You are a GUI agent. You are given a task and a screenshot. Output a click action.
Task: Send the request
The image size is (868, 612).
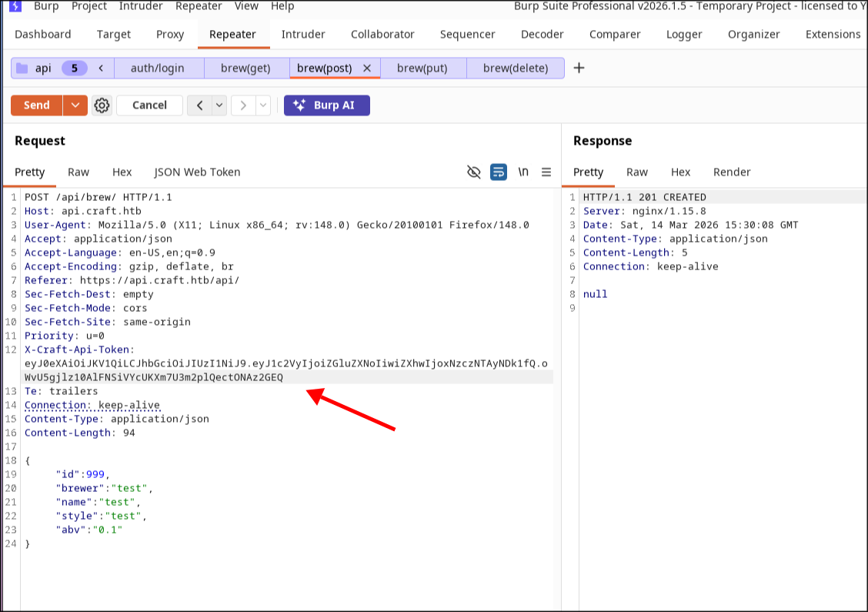pyautogui.click(x=36, y=105)
